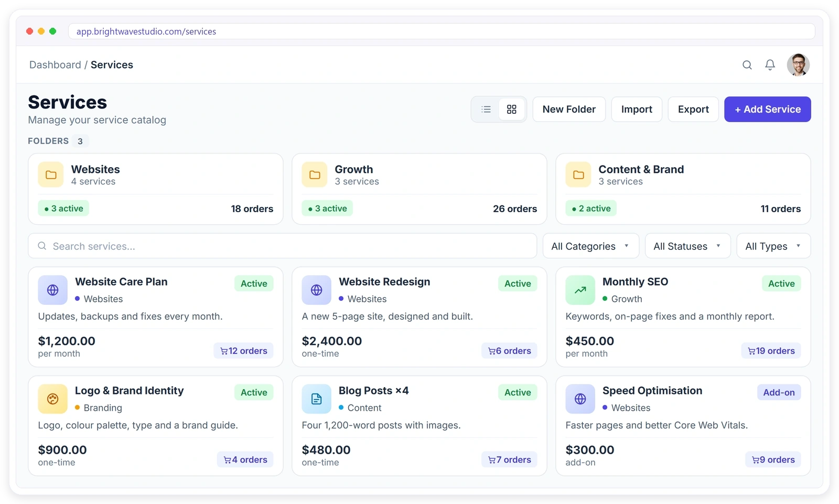
Task: Click the Speed Optimisation title
Action: pos(652,391)
